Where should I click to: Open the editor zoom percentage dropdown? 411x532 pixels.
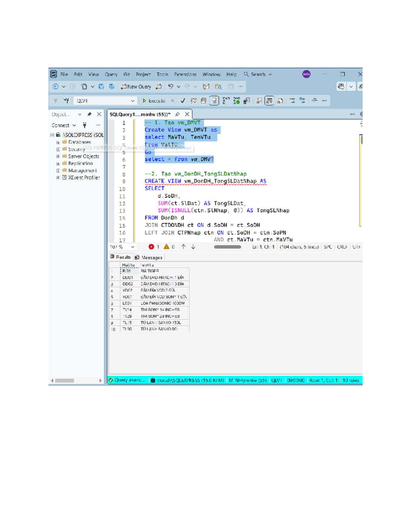[133, 247]
